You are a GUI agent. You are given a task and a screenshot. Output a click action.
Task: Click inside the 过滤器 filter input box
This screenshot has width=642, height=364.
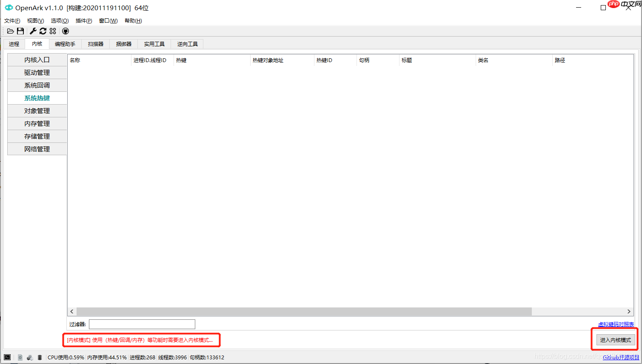[x=141, y=324]
